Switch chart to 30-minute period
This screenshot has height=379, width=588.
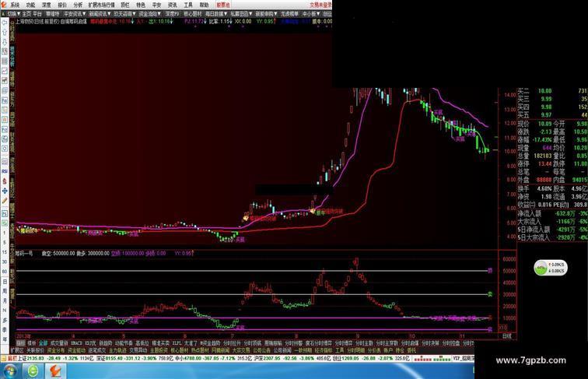(5, 262)
